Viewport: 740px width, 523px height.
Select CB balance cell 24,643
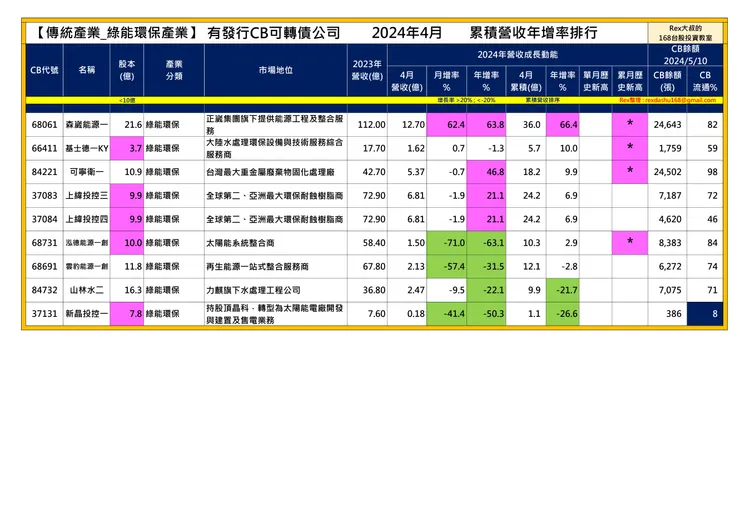click(667, 125)
